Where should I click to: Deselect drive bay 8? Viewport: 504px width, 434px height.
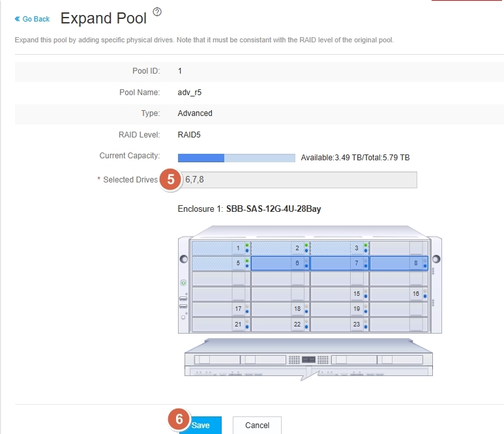[398, 263]
